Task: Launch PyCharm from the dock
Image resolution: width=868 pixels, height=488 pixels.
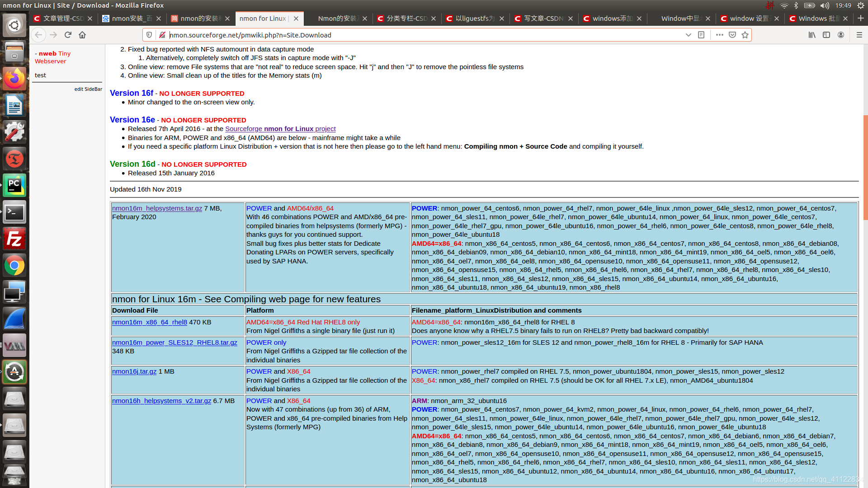Action: [14, 186]
